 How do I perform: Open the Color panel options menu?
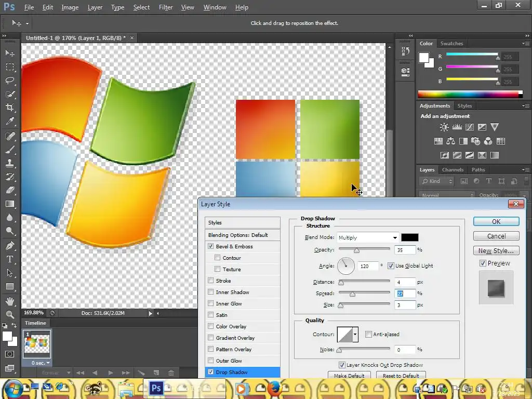[526, 44]
